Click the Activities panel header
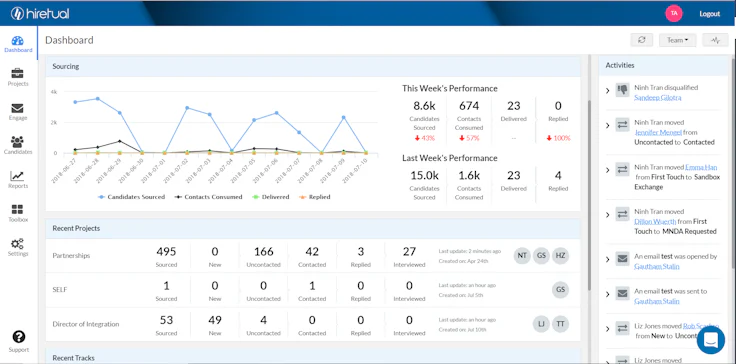Viewport: 736px width, 364px height. coord(663,65)
